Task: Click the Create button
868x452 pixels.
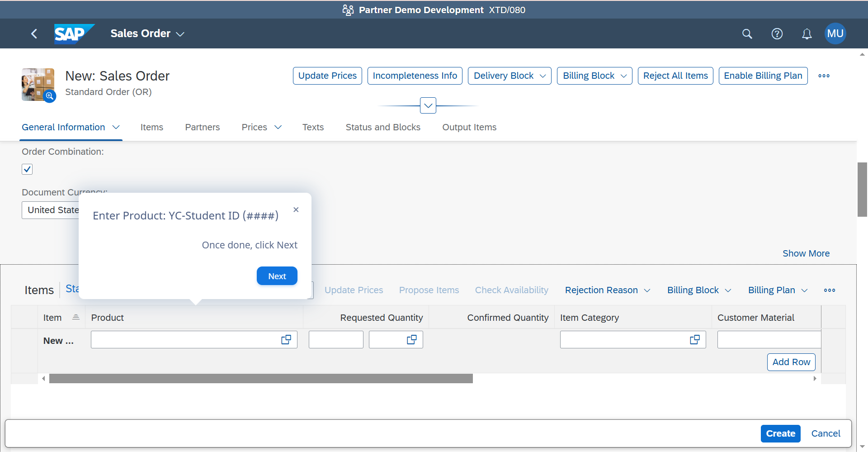Action: click(780, 433)
